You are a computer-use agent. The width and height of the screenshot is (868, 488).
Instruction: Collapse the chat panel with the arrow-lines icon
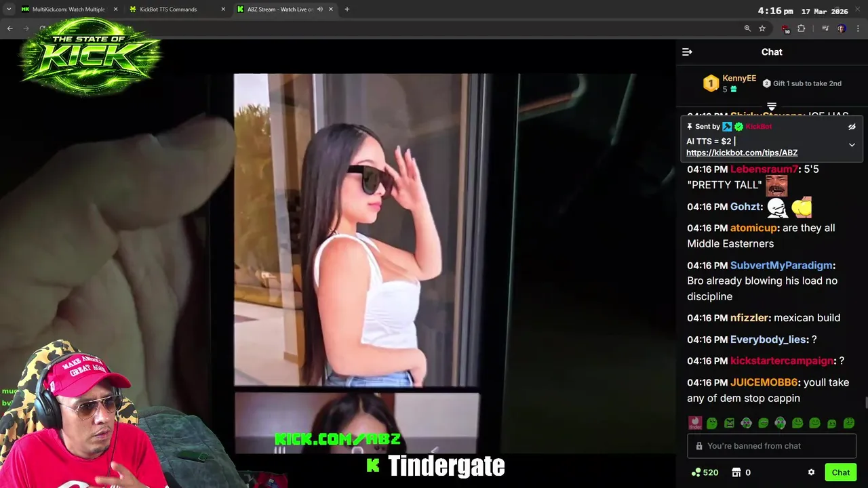coord(687,52)
